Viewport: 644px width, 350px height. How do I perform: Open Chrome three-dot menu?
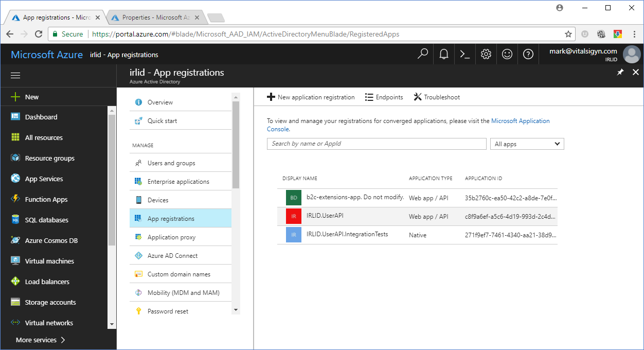pyautogui.click(x=634, y=34)
